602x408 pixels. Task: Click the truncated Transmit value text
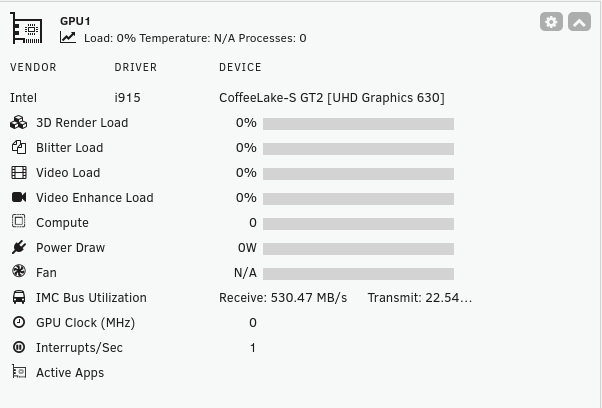tap(420, 298)
